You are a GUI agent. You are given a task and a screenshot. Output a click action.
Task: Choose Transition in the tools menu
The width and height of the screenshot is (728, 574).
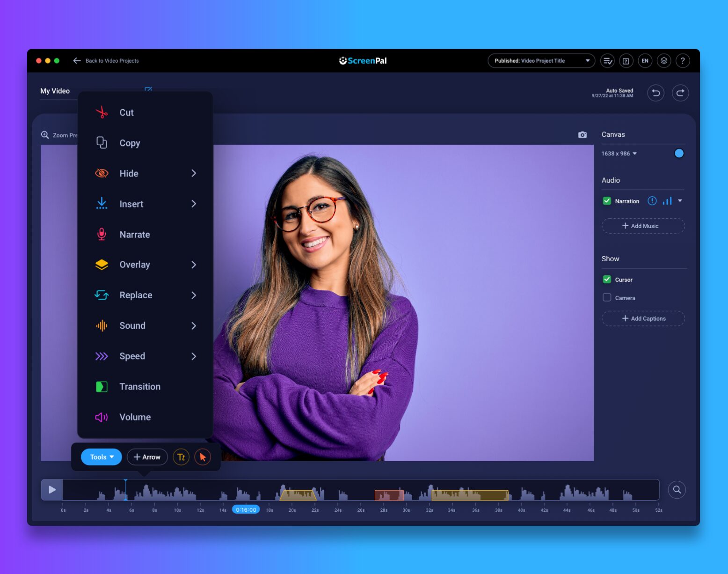[x=139, y=387]
